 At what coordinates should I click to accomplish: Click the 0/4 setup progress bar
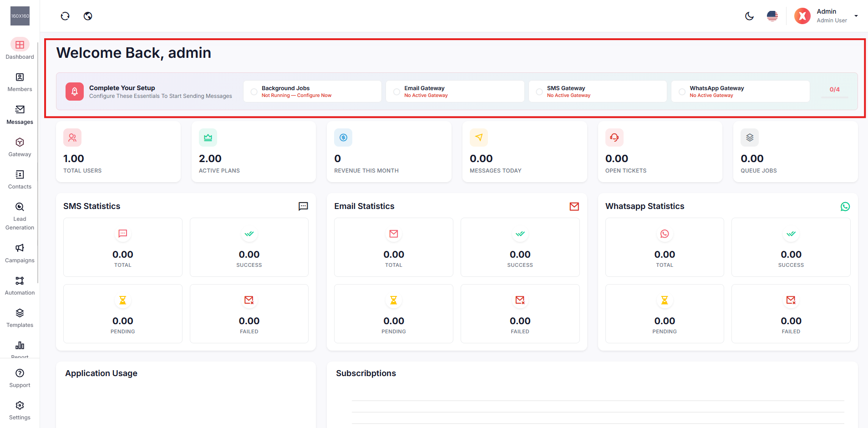[834, 97]
